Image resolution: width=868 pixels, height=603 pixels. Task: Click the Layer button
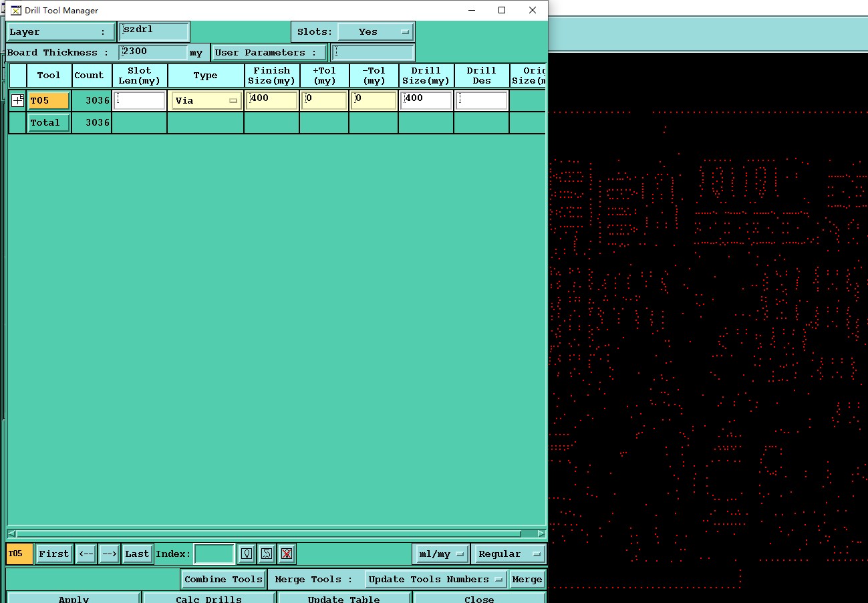coord(61,31)
